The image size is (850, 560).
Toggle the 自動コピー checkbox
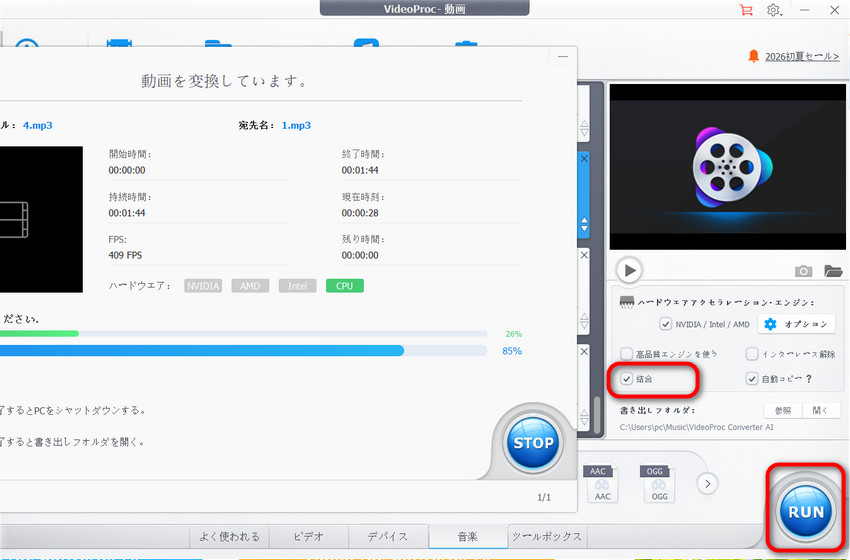pyautogui.click(x=751, y=379)
